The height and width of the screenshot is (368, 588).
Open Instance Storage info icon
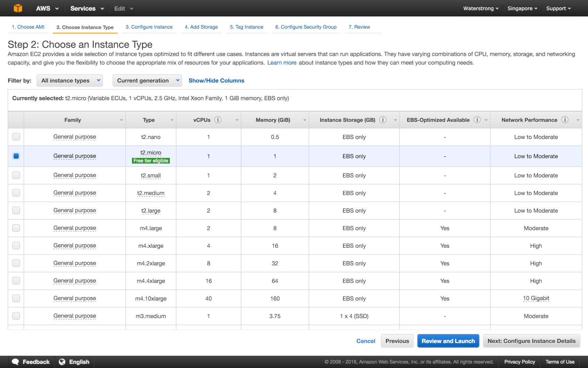(x=383, y=120)
